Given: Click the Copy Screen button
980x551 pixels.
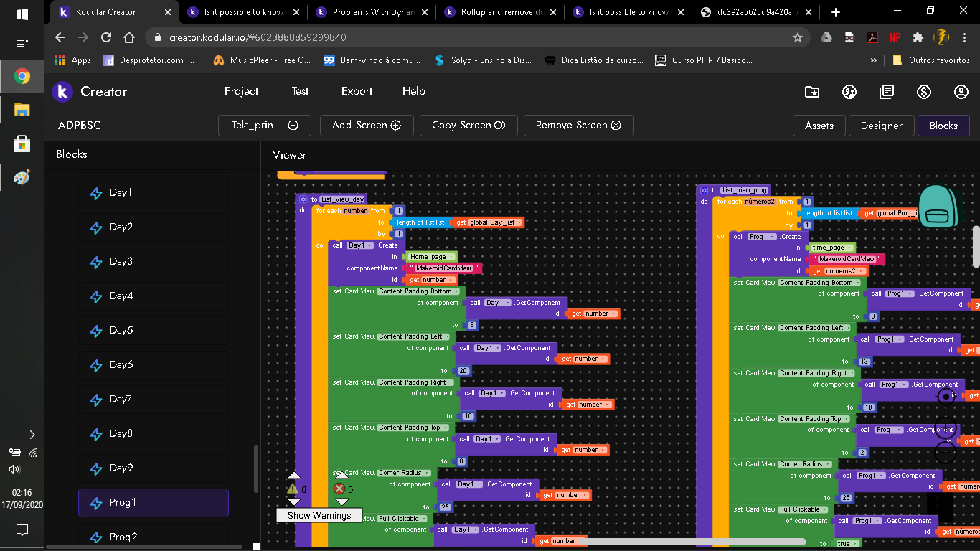Looking at the screenshot, I should click(468, 125).
